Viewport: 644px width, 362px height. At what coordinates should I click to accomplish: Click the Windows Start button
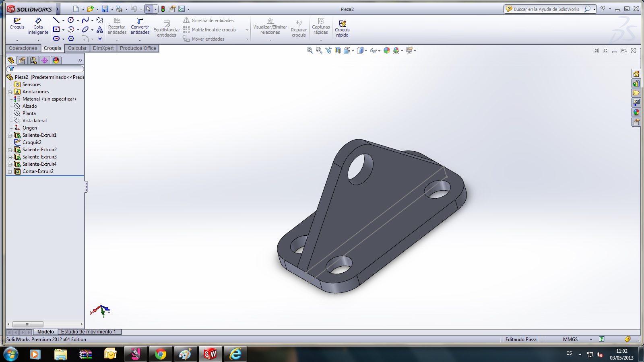click(x=11, y=354)
